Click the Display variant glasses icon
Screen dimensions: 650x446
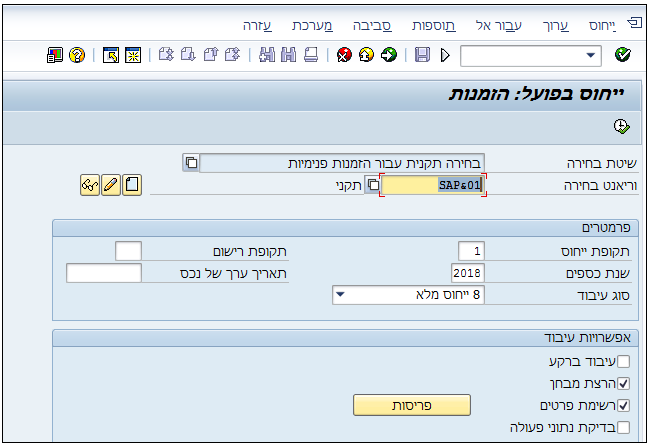90,185
